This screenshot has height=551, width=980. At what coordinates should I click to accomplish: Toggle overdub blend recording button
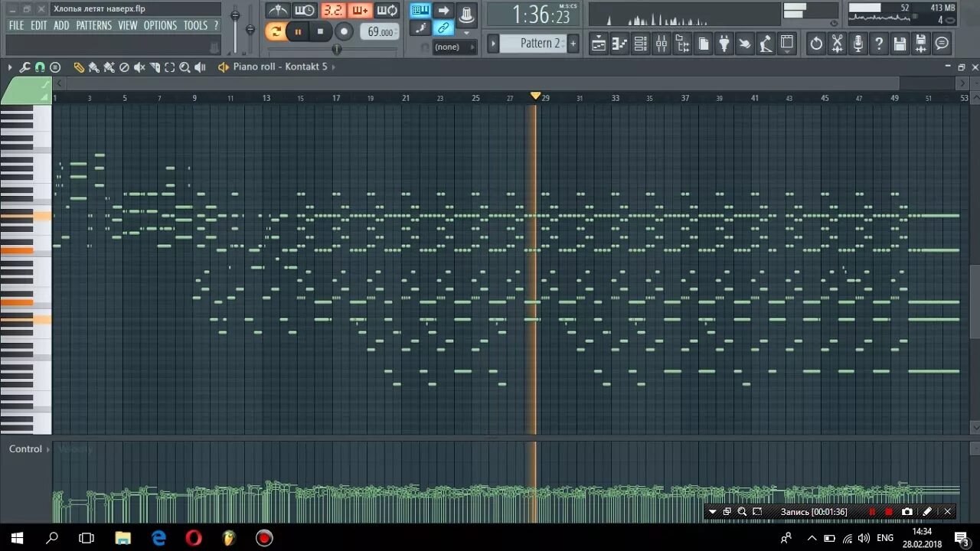tap(361, 10)
